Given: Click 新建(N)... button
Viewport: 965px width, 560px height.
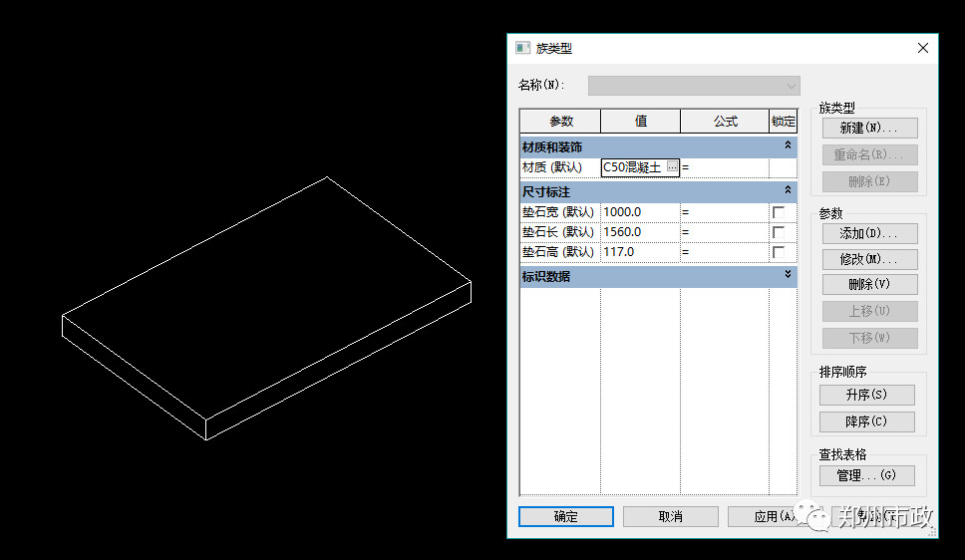Looking at the screenshot, I should (x=869, y=128).
